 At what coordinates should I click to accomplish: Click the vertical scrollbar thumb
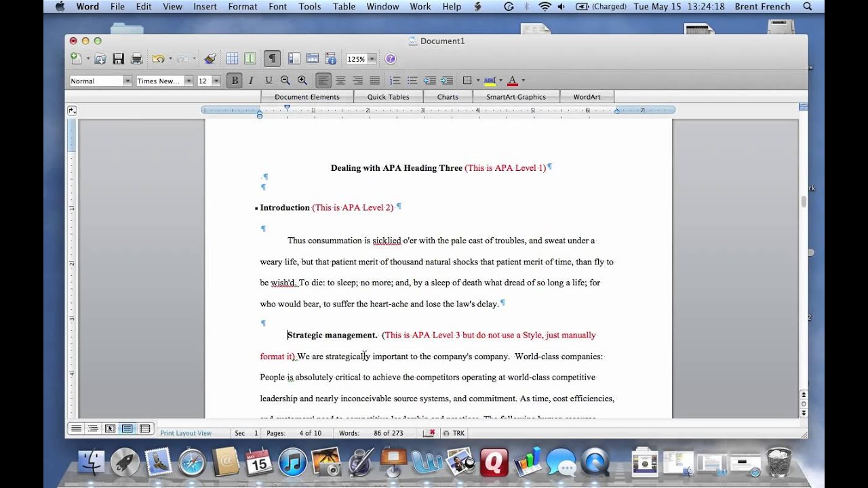804,202
